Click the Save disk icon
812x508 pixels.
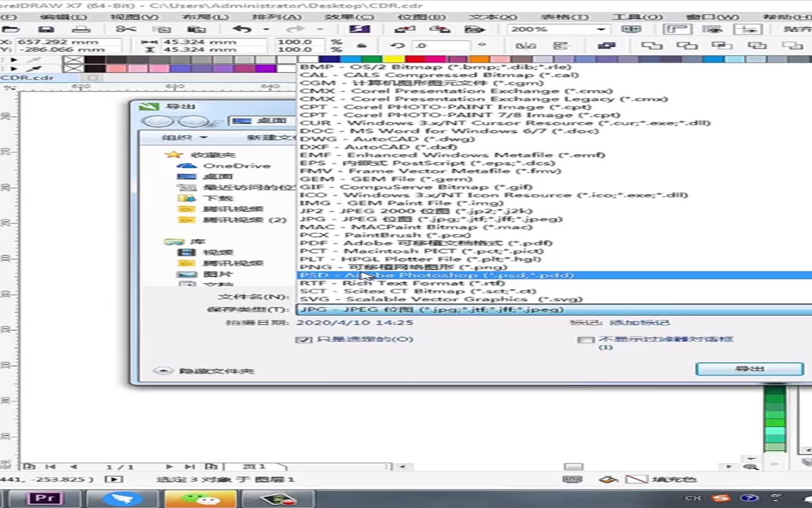point(46,29)
